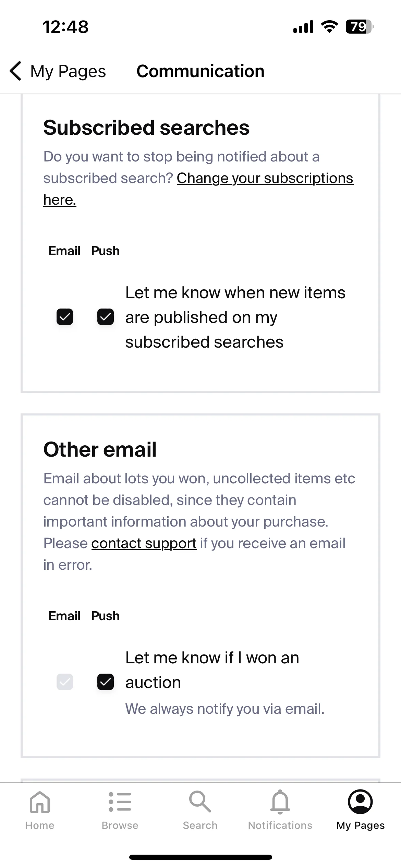Tap the back chevron icon
Viewport: 401px width, 868px height.
point(16,71)
